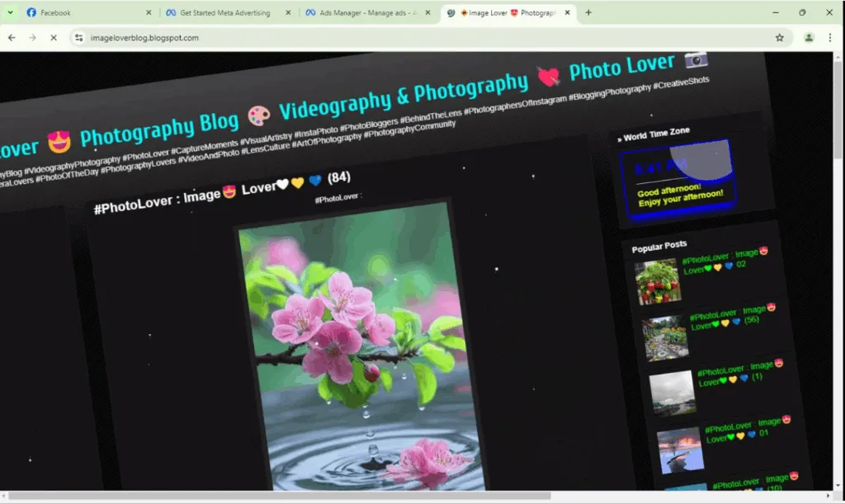Click the Photo Lover header text
The width and height of the screenshot is (845, 504).
point(622,66)
